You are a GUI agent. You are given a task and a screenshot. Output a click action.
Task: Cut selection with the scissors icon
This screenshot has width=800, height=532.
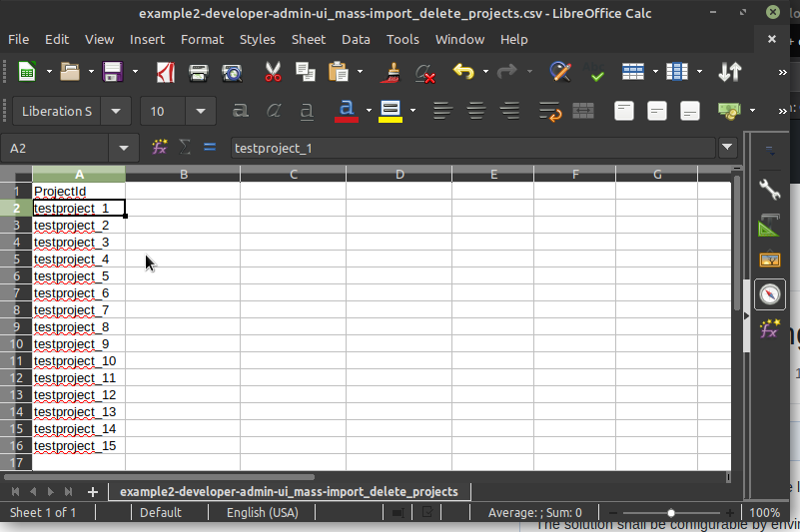(273, 72)
